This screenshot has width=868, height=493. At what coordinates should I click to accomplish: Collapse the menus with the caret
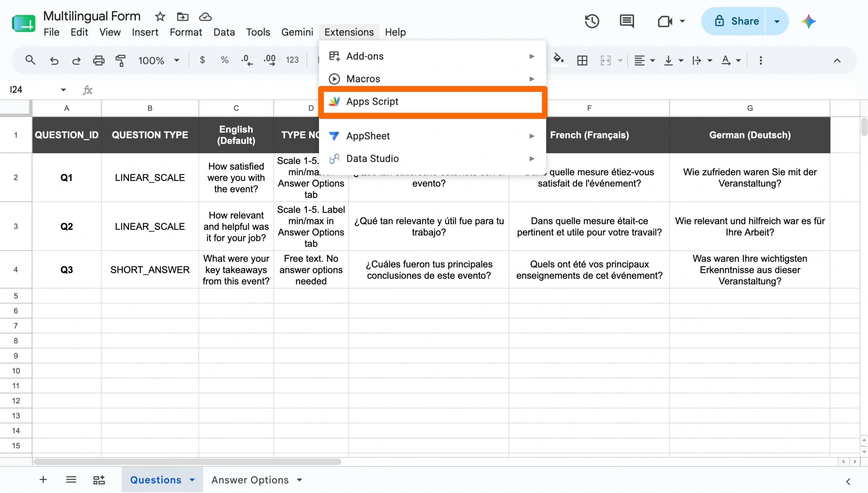(x=837, y=61)
